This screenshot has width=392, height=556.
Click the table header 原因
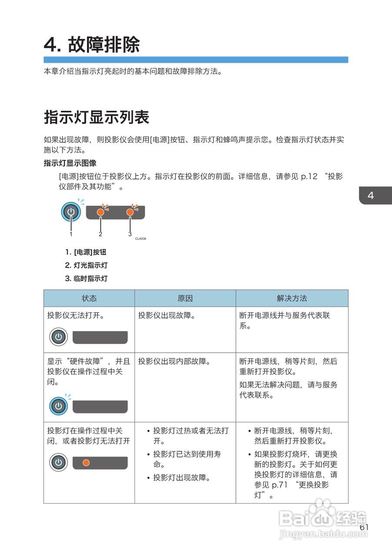click(185, 298)
